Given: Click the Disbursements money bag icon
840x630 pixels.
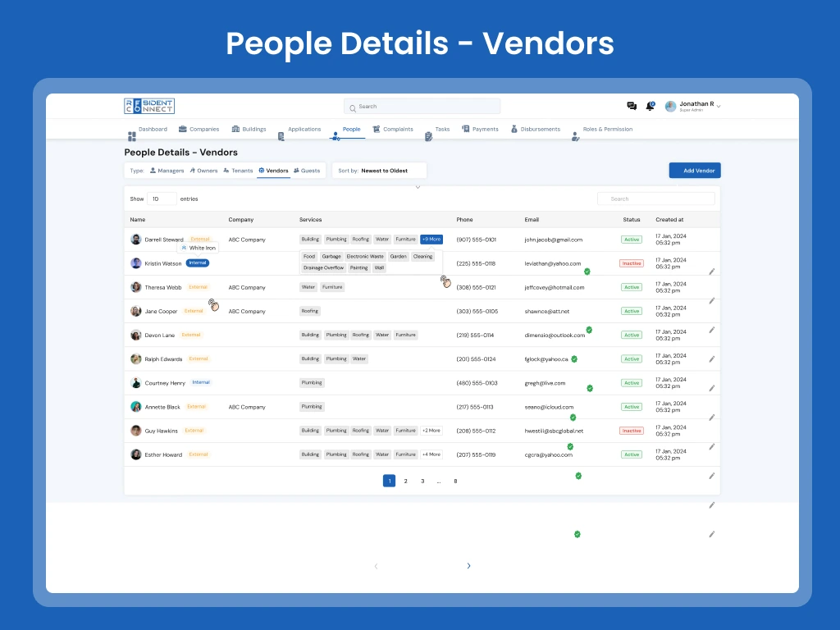Looking at the screenshot, I should click(514, 129).
